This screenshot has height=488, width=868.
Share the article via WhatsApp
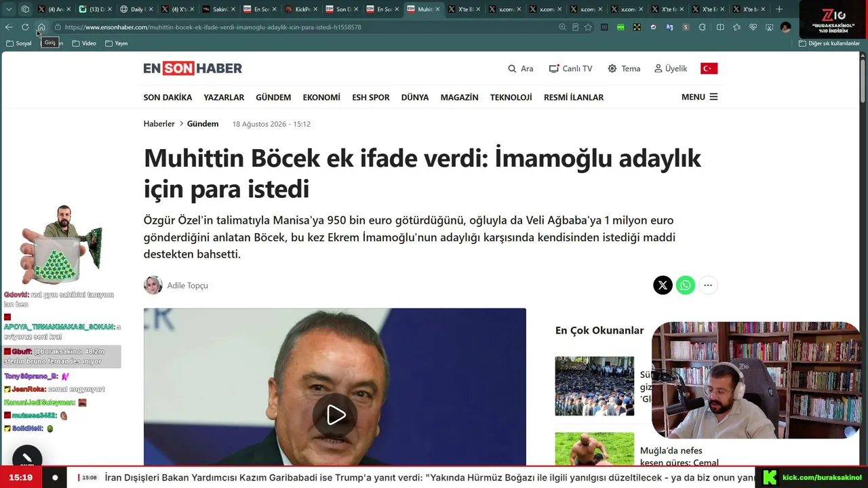coord(686,285)
